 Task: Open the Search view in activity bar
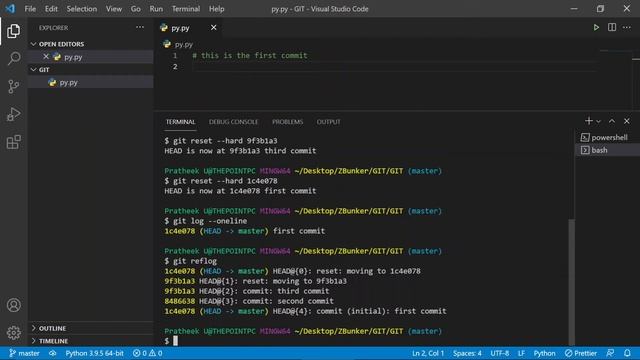click(13, 58)
